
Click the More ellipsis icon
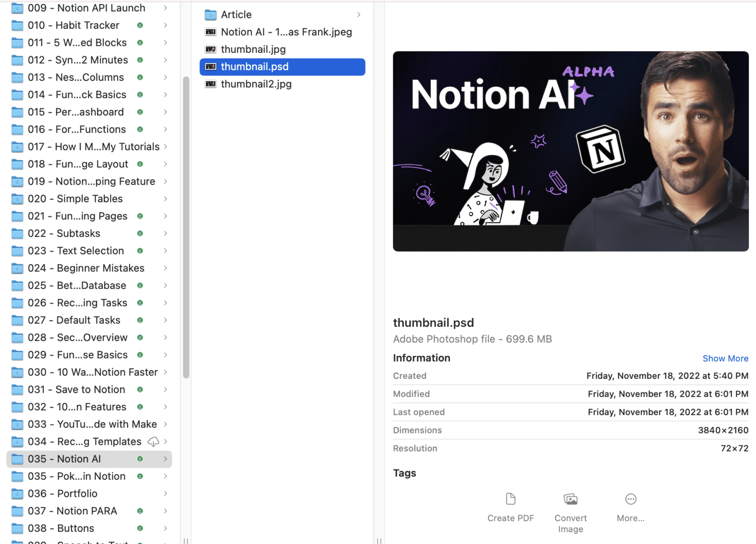pos(630,498)
